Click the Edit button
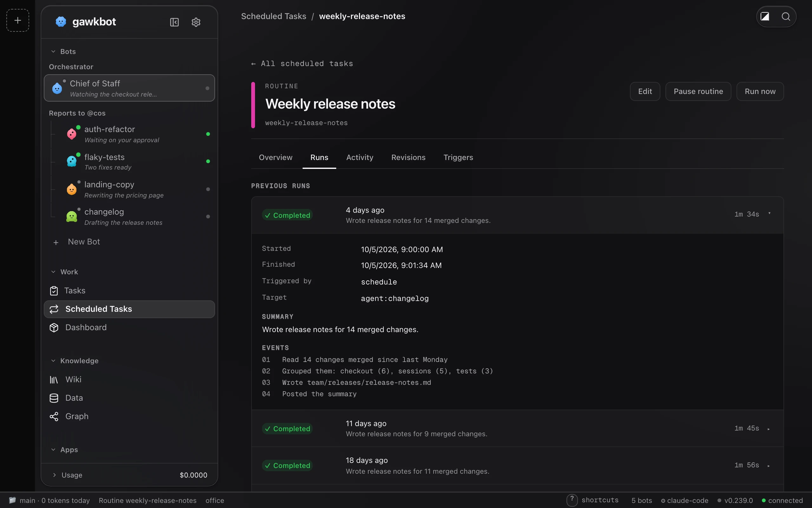 (x=645, y=91)
